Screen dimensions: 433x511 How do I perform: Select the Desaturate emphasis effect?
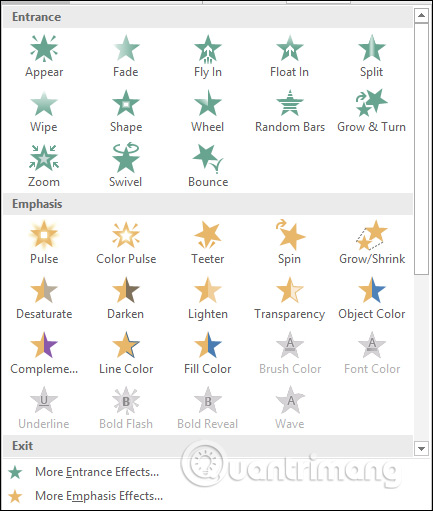44,298
